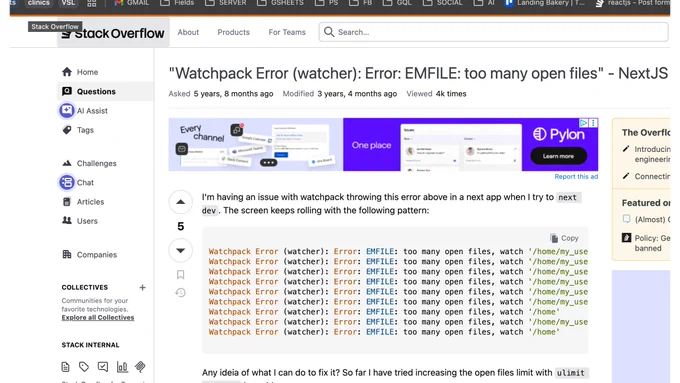Click the Stack Internal bar chart icon
The image size is (680, 383).
click(x=122, y=367)
